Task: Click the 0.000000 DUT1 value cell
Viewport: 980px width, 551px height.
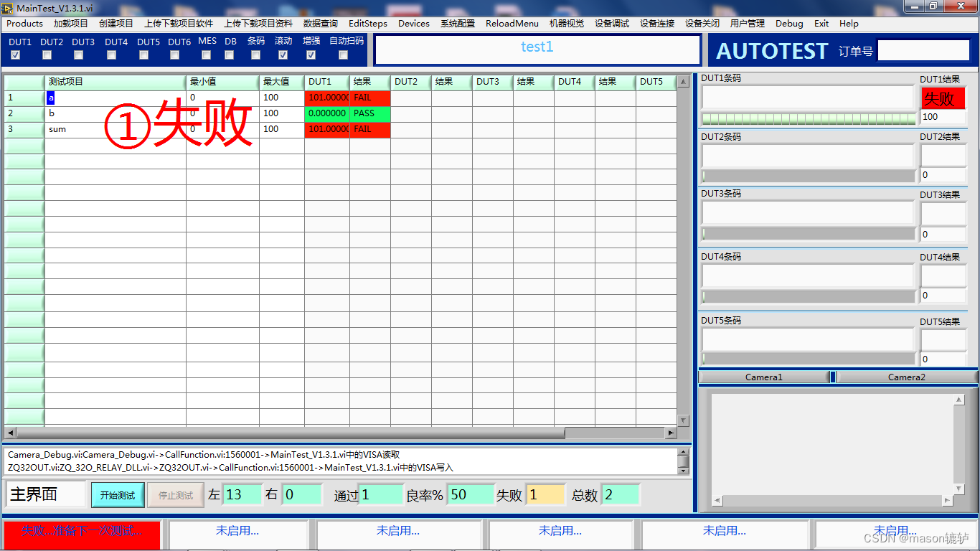Action: (x=327, y=113)
